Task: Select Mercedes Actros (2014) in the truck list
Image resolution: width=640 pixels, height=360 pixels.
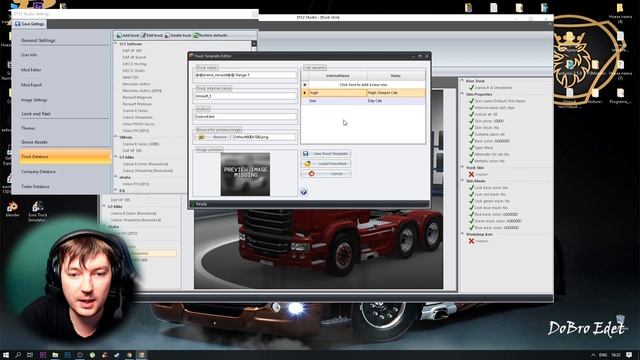Action: point(142,91)
